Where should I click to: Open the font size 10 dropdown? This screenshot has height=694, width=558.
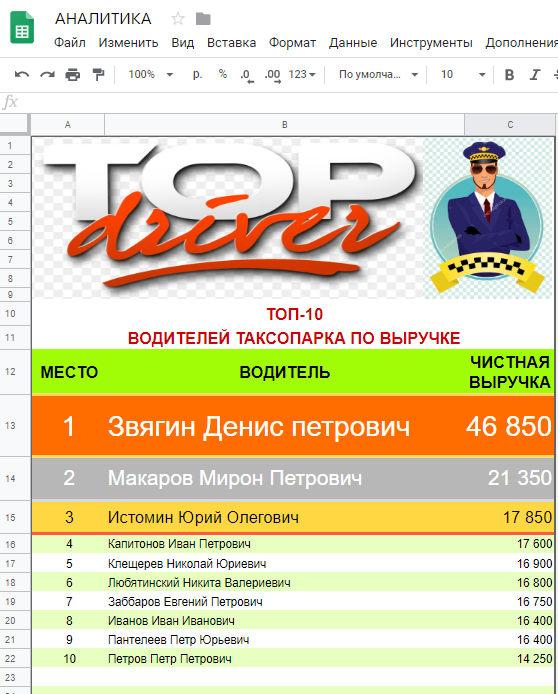coord(463,74)
